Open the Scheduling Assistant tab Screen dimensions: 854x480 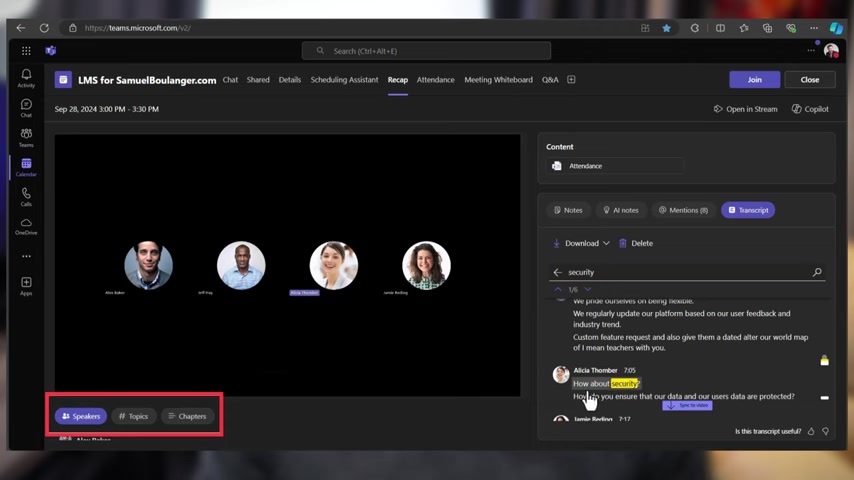coord(344,80)
